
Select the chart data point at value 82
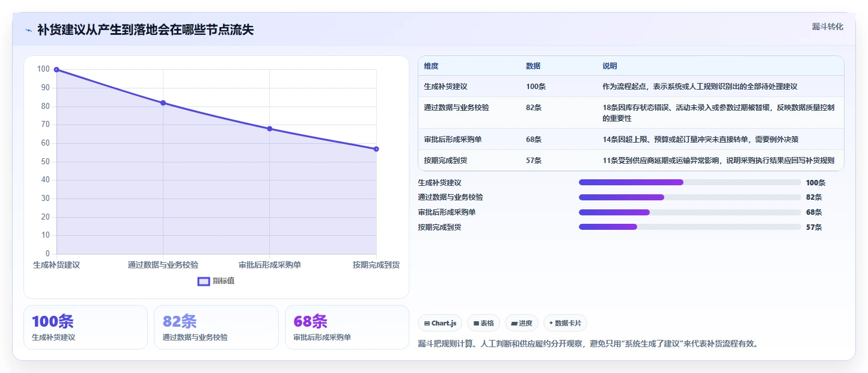[163, 103]
